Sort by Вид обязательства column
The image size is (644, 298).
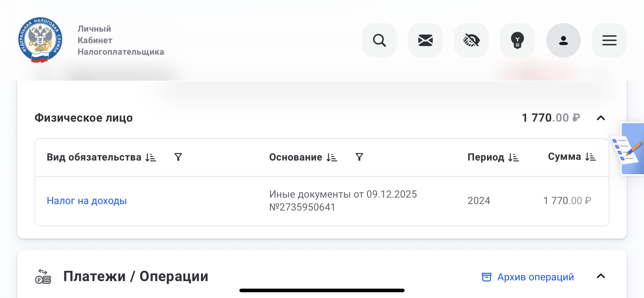tap(151, 157)
